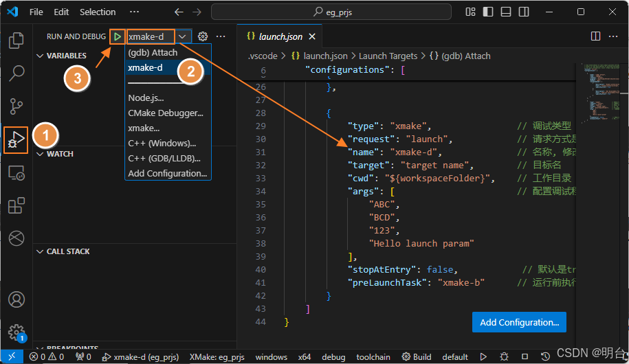
Task: Collapse the CALL STACK section
Action: coord(63,251)
